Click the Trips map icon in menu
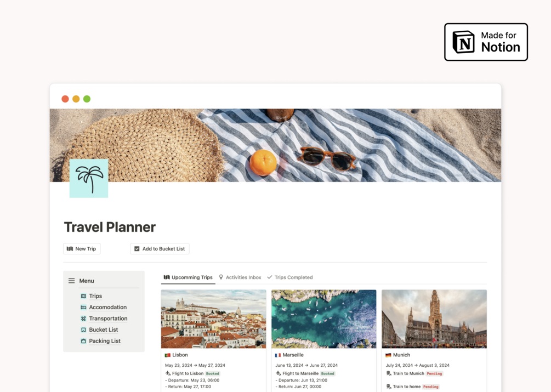551x392 pixels. (x=83, y=296)
